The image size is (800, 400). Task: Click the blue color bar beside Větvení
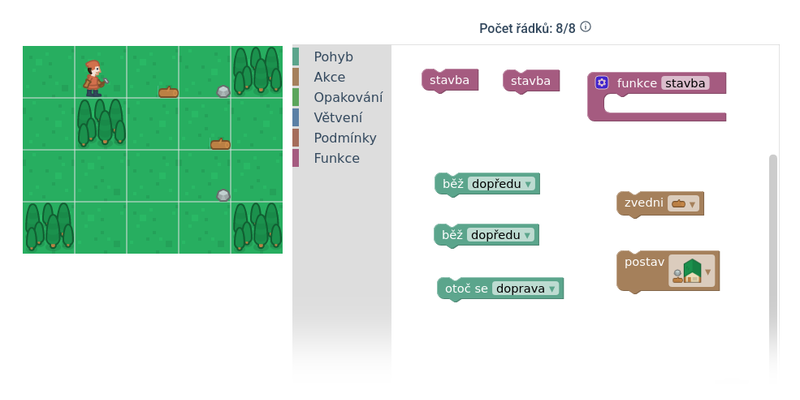coord(296,118)
